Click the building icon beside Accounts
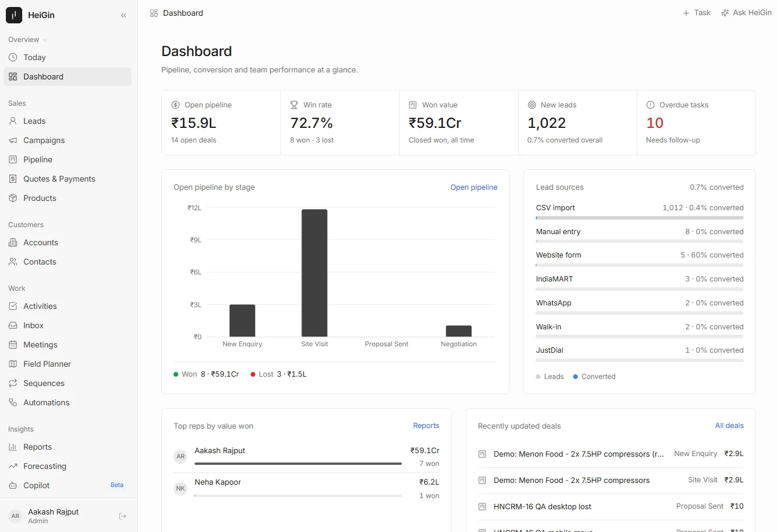The image size is (777, 532). click(13, 242)
